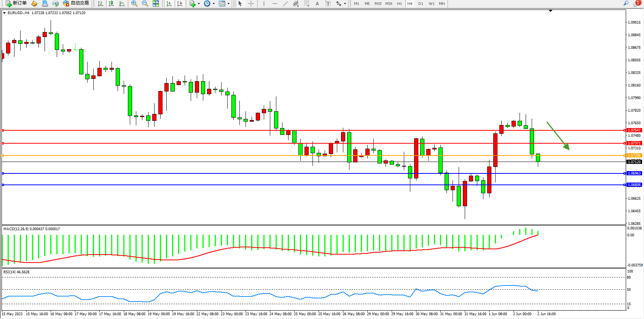Switch chart to candlestick mode
The height and width of the screenshot is (319, 644).
click(x=111, y=3)
